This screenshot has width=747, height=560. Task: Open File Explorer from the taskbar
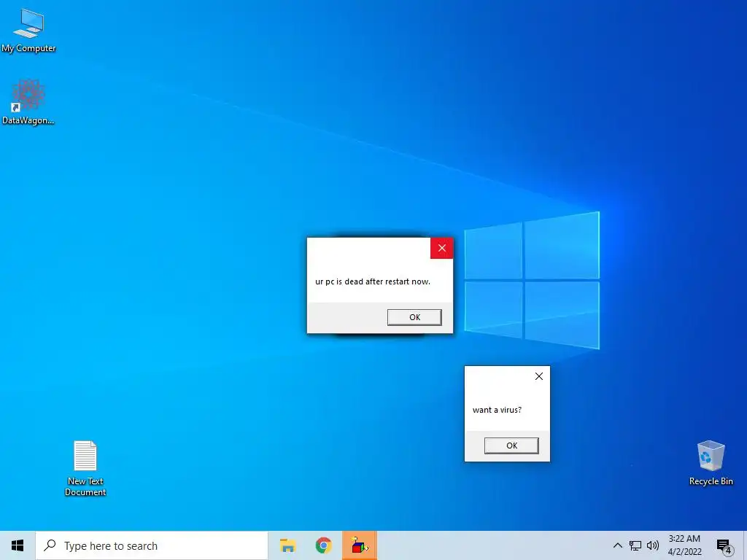[x=287, y=545]
